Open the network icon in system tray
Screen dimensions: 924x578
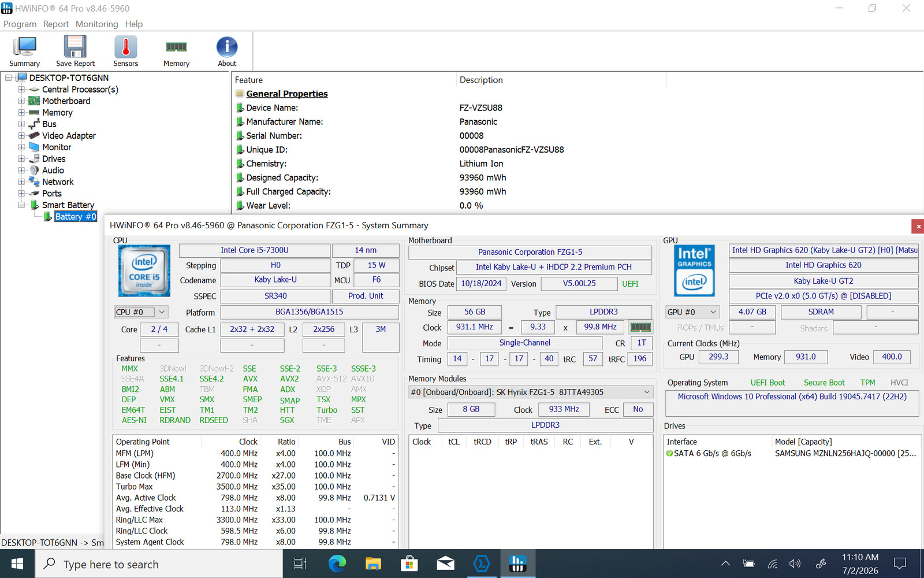pos(772,564)
